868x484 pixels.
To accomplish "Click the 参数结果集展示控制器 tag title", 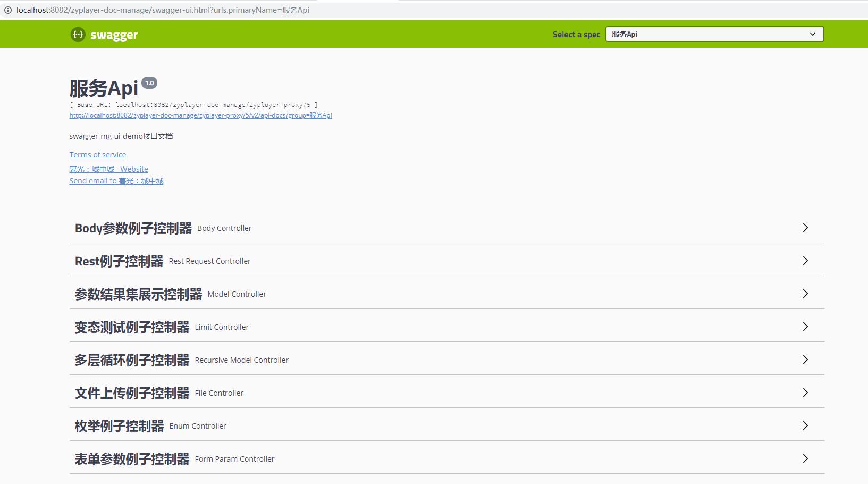I will click(139, 294).
